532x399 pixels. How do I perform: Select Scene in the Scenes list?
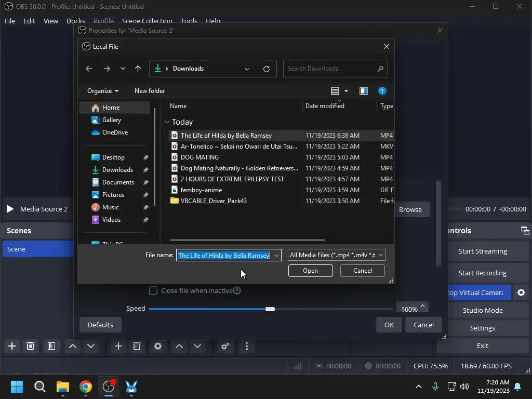(x=38, y=249)
